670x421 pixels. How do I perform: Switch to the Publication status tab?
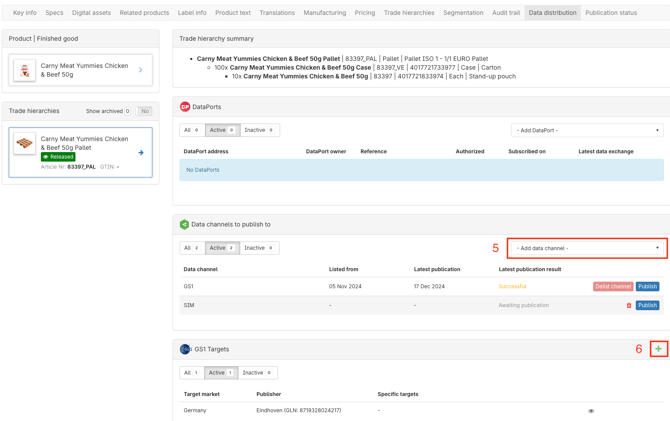pos(610,13)
